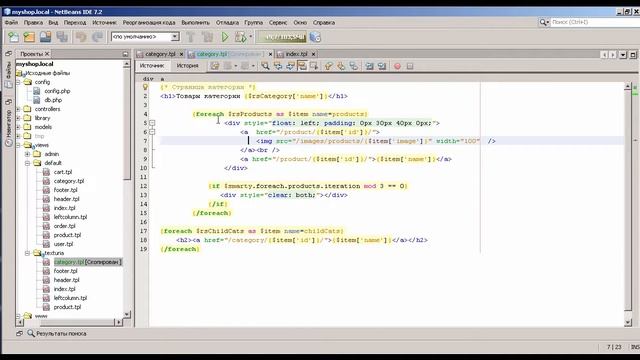640x360 pixels.
Task: Click the Undo toolbar icon
Action: pos(81,37)
